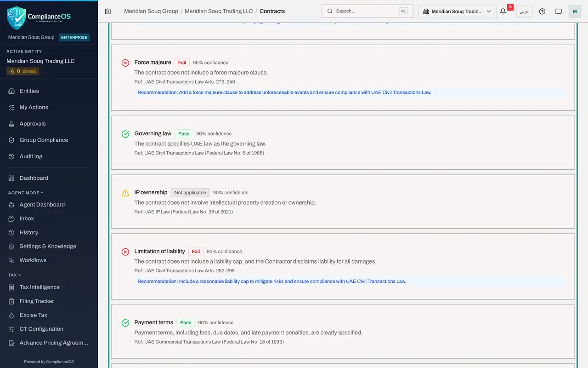Click the Governing law pass check icon
Screen dimensions: 588x368
pyautogui.click(x=125, y=134)
